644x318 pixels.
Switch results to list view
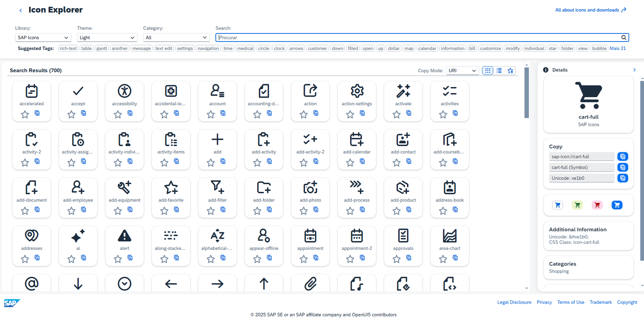(x=499, y=71)
